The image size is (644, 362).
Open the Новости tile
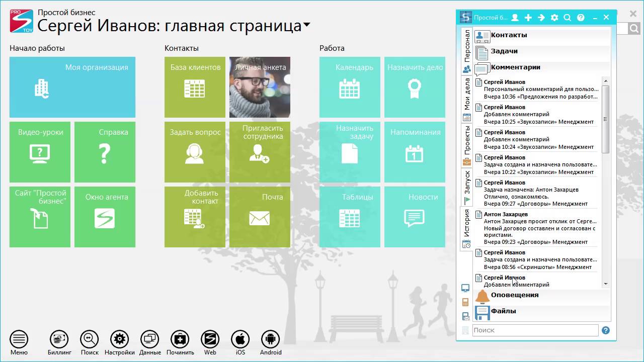[415, 217]
